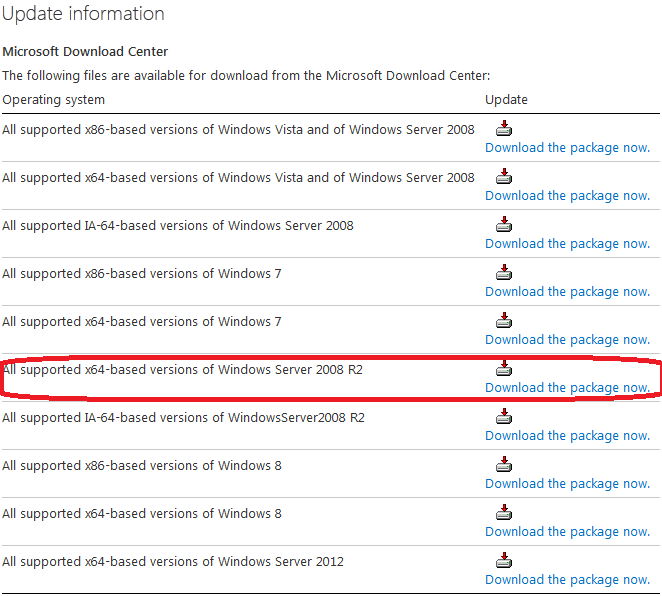The width and height of the screenshot is (662, 596).
Task: Open download link for x86 Windows Vista package
Action: [567, 148]
